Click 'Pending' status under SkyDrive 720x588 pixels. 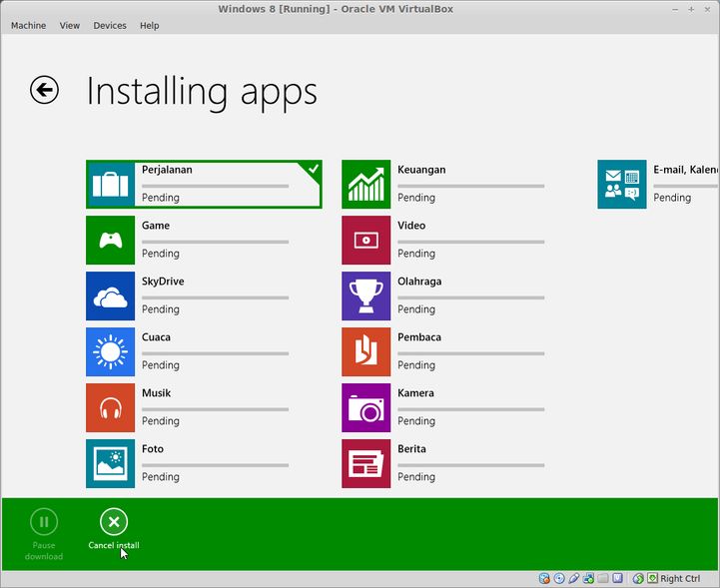(160, 309)
